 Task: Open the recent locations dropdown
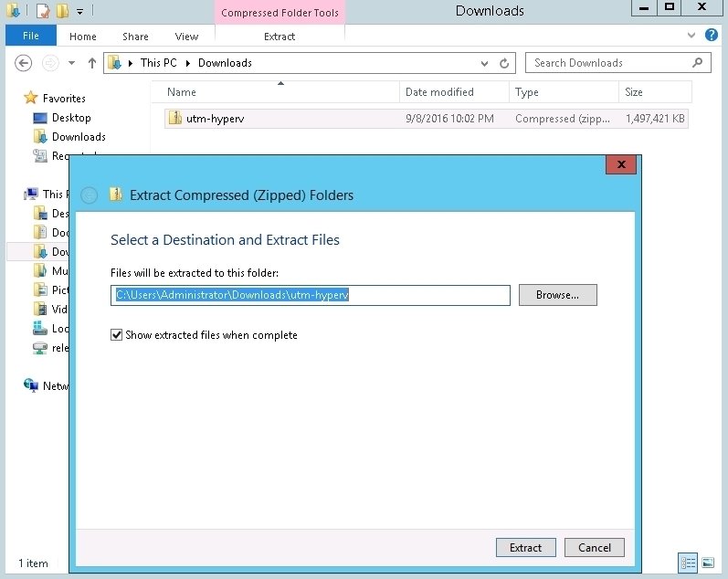click(x=71, y=63)
